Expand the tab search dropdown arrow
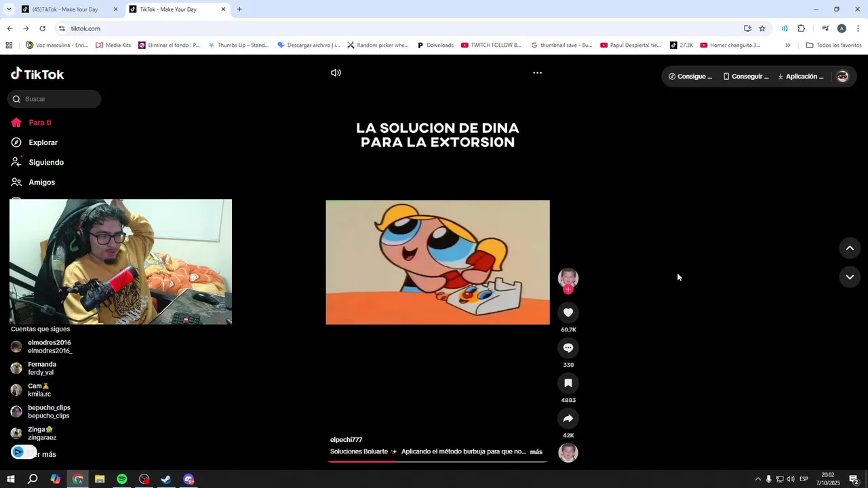Viewport: 868px width, 488px height. 9,9
